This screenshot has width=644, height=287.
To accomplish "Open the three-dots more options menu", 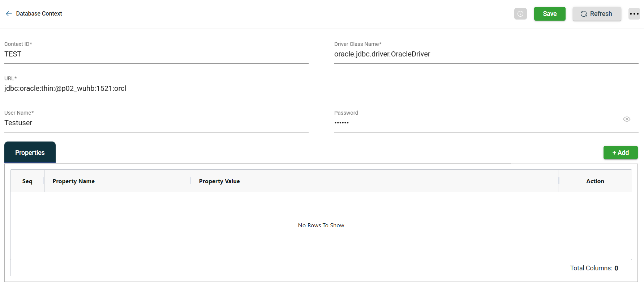I will click(x=634, y=14).
